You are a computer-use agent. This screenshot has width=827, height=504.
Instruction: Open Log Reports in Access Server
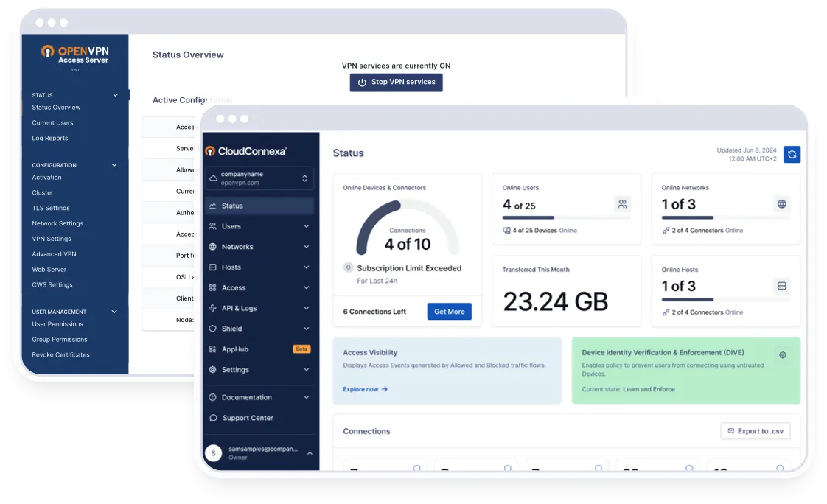point(50,138)
